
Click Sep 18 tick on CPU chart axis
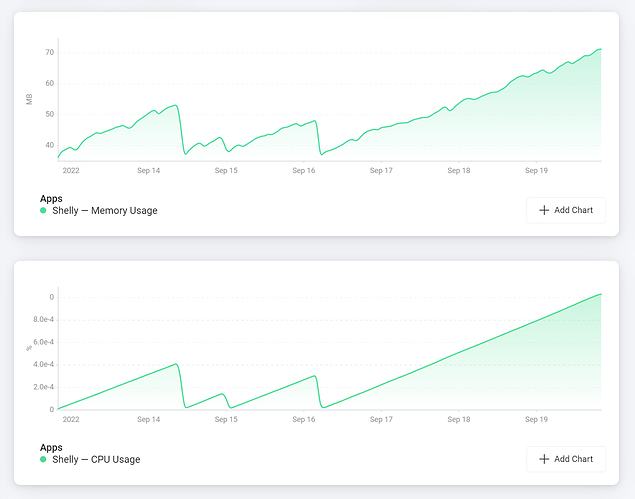[x=459, y=419]
